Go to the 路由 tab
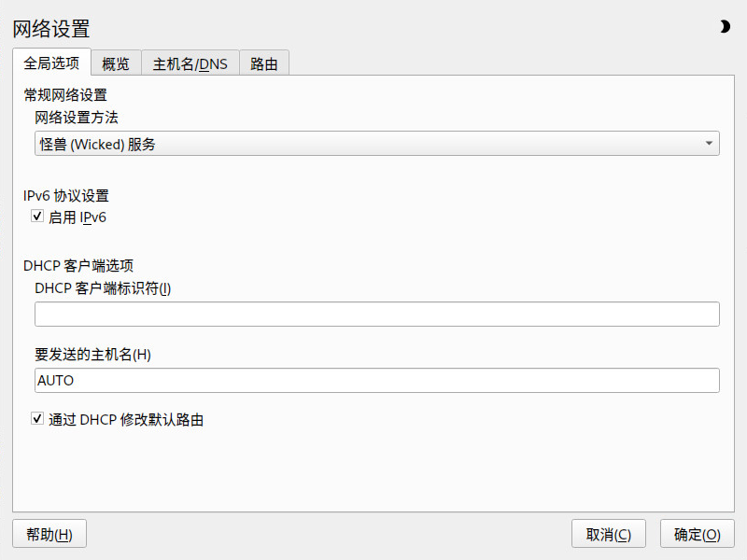 tap(264, 64)
